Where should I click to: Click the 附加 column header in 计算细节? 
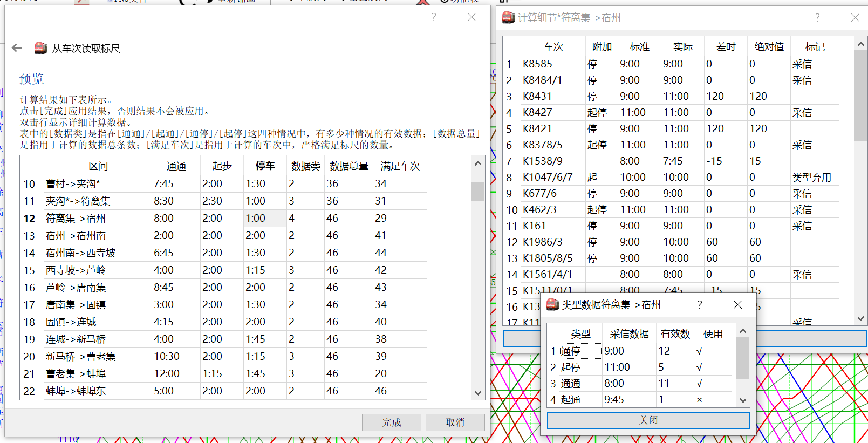(602, 47)
